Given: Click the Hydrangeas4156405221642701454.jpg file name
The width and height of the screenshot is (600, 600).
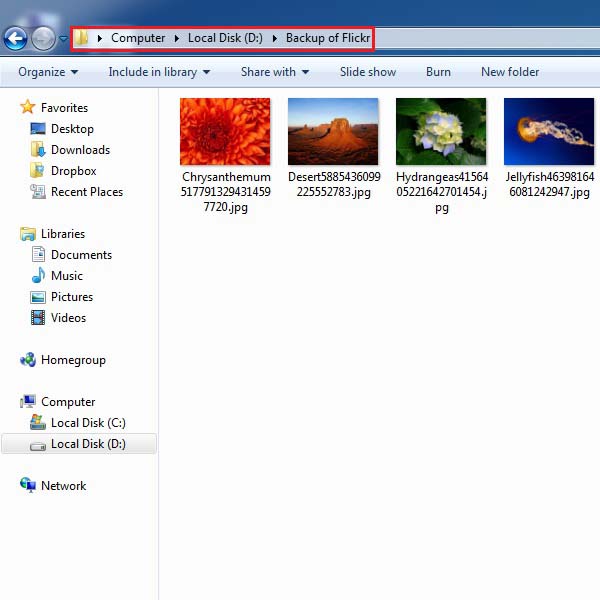Looking at the screenshot, I should pyautogui.click(x=442, y=192).
